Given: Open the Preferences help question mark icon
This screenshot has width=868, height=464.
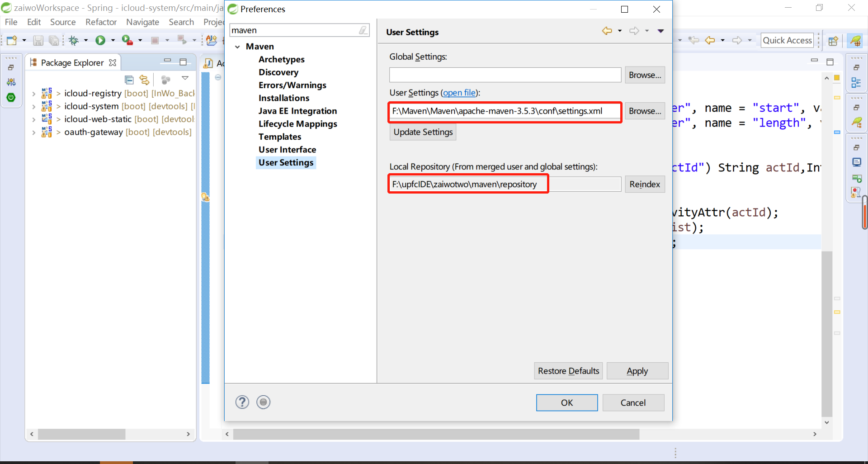Looking at the screenshot, I should (242, 402).
